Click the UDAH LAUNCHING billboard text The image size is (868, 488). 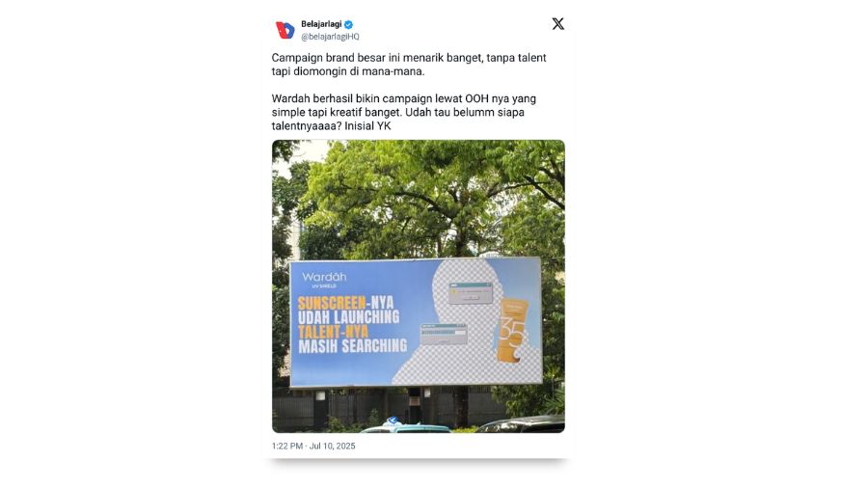pyautogui.click(x=348, y=317)
